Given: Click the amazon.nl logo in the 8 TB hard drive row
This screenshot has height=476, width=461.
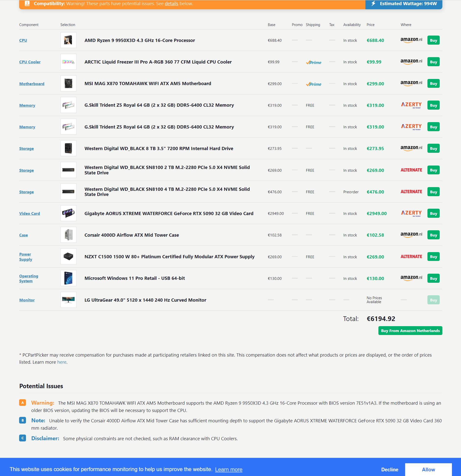Looking at the screenshot, I should [411, 148].
